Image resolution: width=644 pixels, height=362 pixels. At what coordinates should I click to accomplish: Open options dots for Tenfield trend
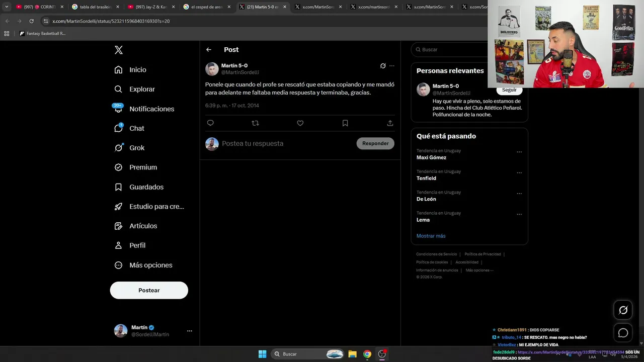(x=519, y=172)
